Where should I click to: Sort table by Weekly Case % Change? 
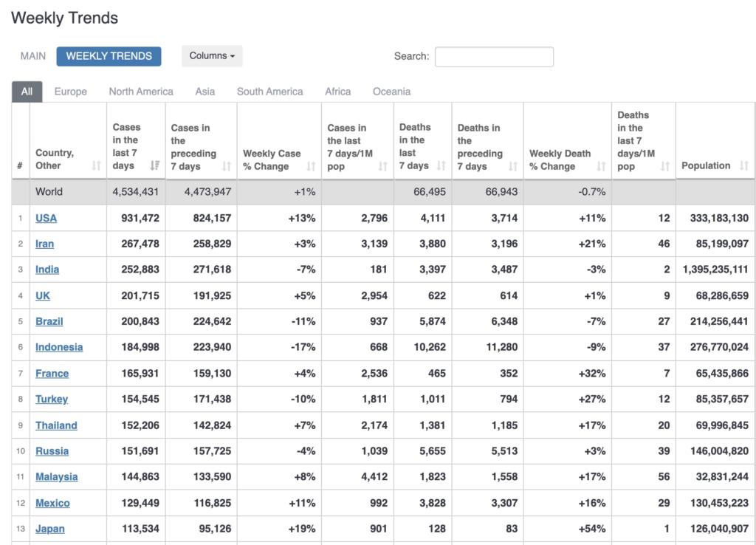(x=310, y=166)
